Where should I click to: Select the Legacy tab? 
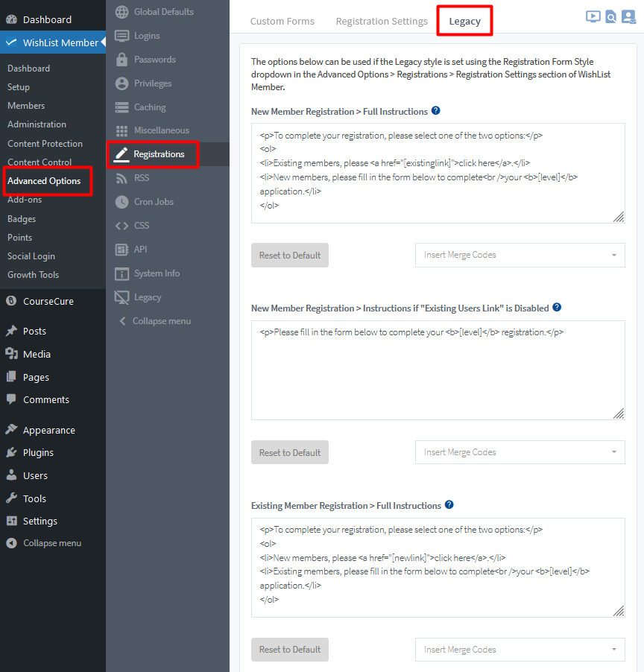click(464, 21)
